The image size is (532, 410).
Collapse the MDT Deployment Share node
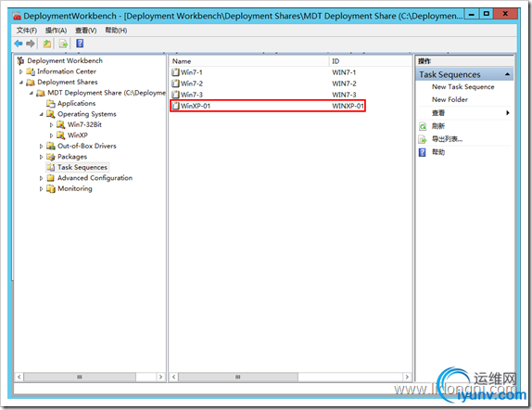[x=32, y=93]
